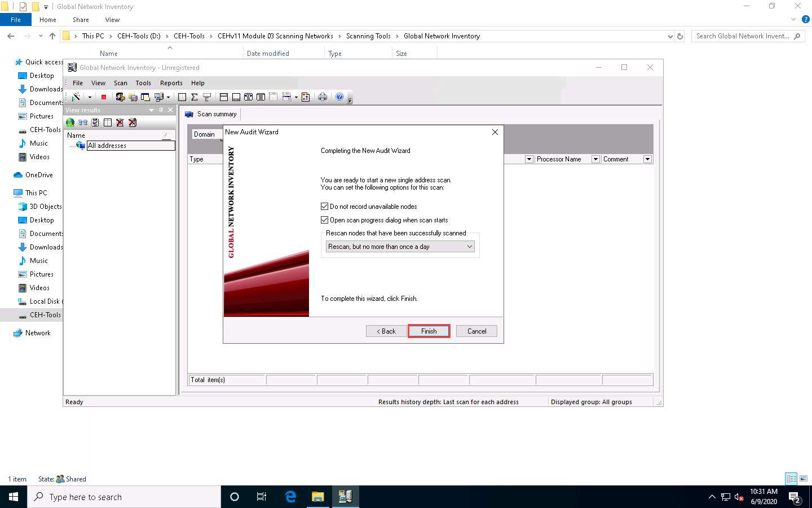The width and height of the screenshot is (812, 508).
Task: Open File Explorer address history dropdown
Action: point(670,36)
